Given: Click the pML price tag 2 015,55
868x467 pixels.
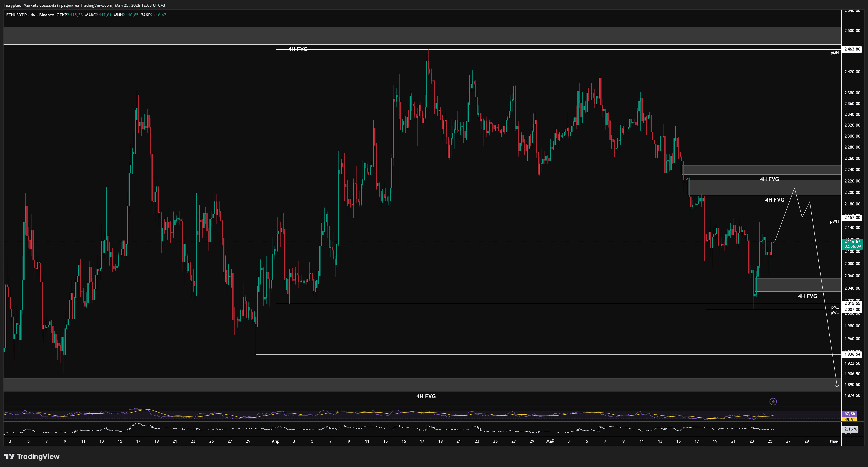Looking at the screenshot, I should 852,303.
